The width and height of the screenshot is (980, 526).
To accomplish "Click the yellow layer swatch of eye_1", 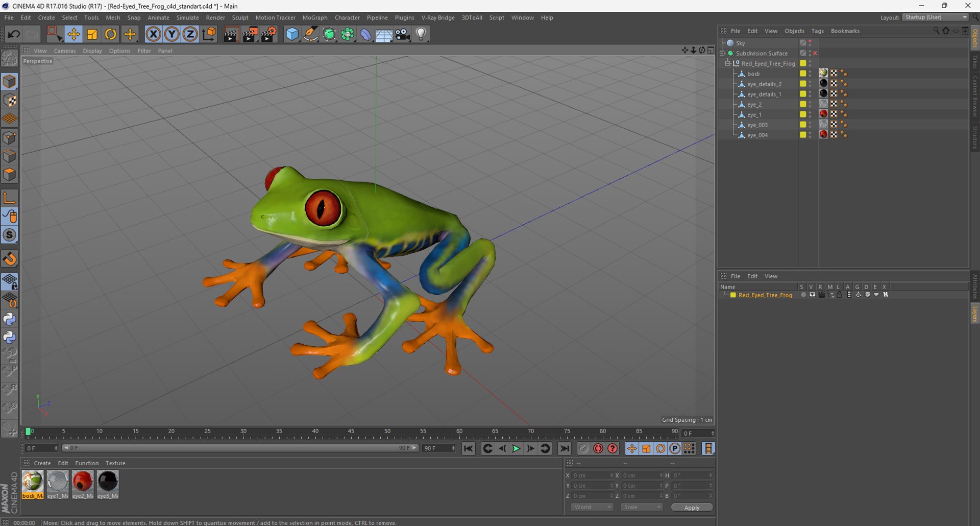I will point(803,114).
